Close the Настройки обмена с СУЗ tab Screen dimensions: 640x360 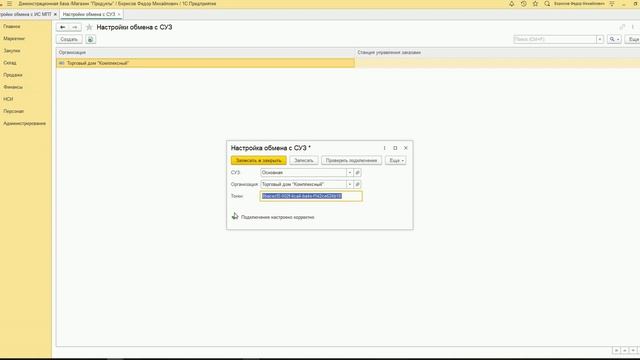click(119, 14)
